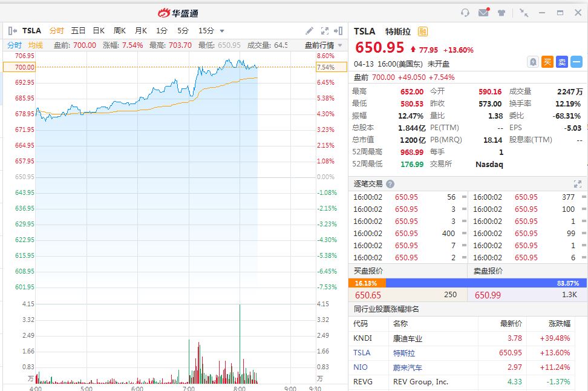The width and height of the screenshot is (588, 391).
Task: Click the blue minus watchlist button
Action: click(x=576, y=62)
